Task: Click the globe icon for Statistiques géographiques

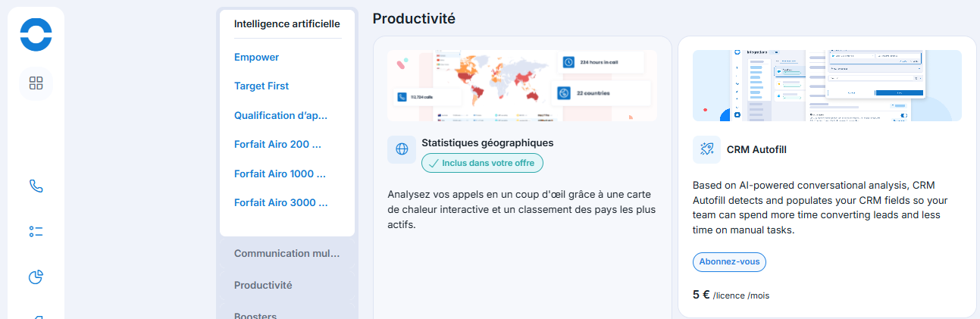Action: (402, 149)
